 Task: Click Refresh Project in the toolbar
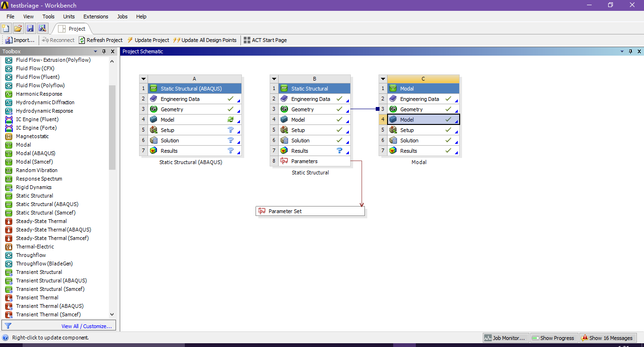pyautogui.click(x=101, y=40)
